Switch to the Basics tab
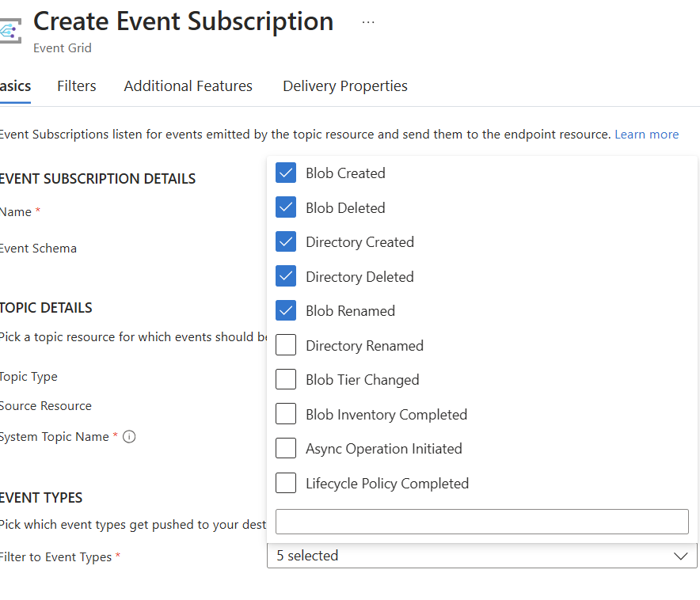This screenshot has height=600, width=700. pyautogui.click(x=15, y=85)
